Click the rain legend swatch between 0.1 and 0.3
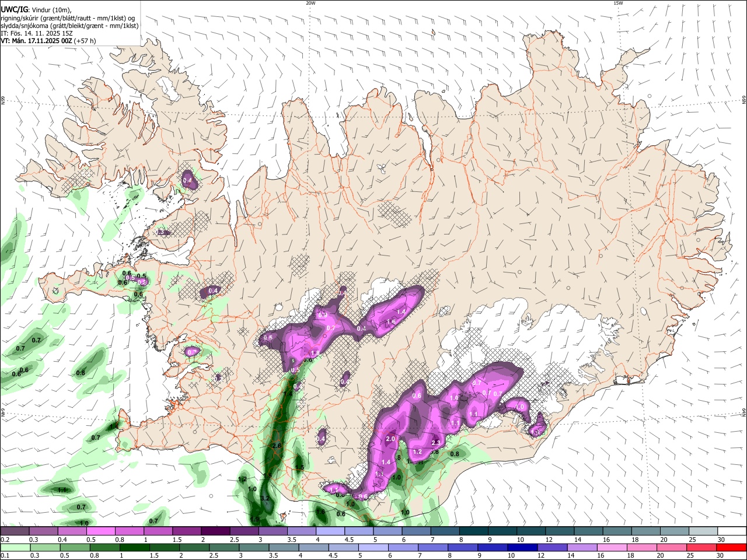The image size is (747, 560). [15, 547]
